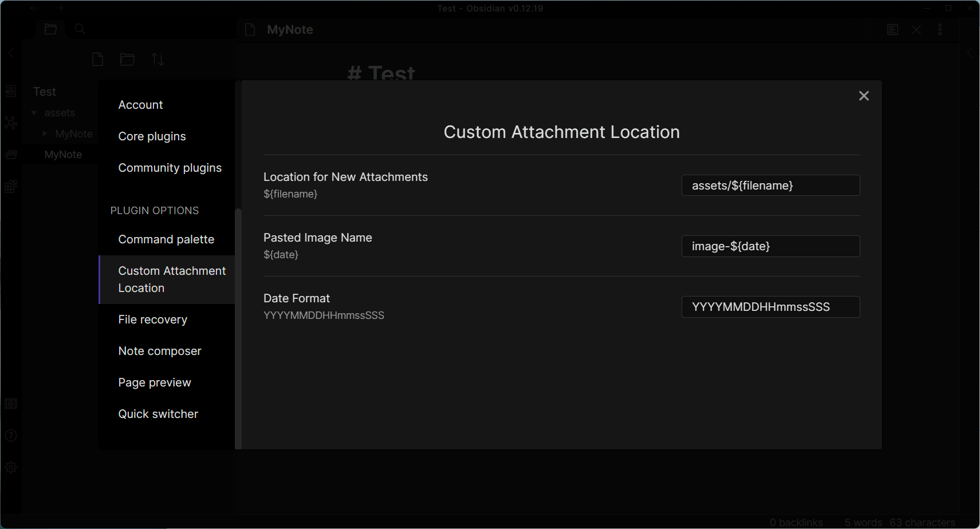
Task: Click the document icon beside the MyNote title
Action: pyautogui.click(x=250, y=30)
